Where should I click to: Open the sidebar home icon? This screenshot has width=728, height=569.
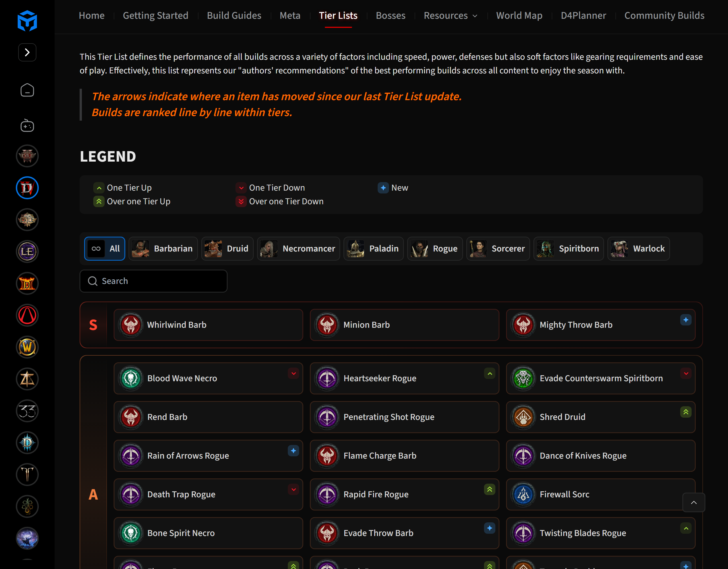[x=27, y=90]
